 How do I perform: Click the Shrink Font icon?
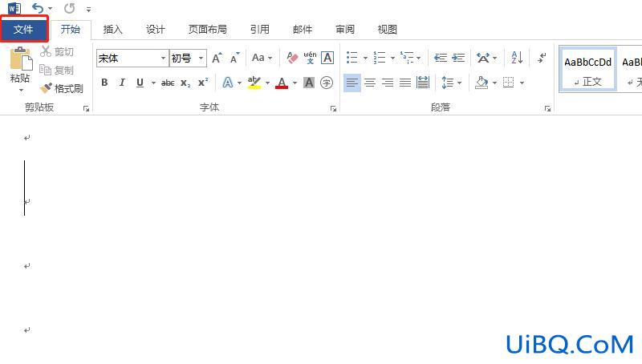coord(234,58)
